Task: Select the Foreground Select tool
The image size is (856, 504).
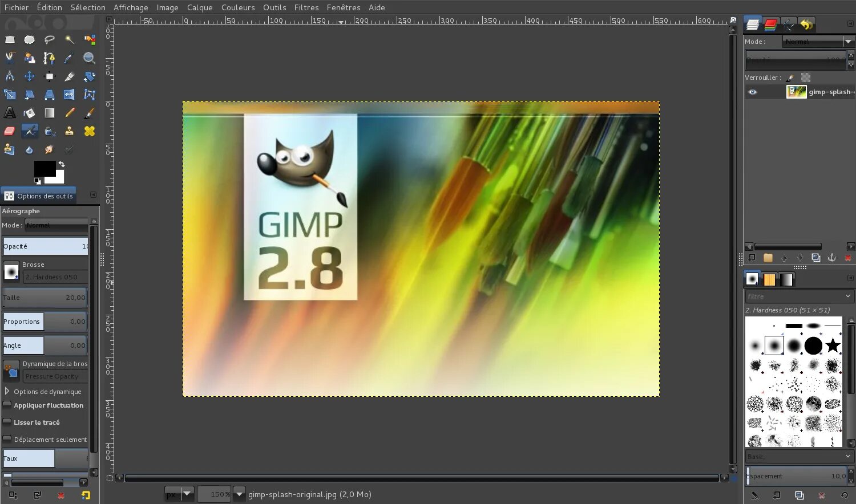Action: pyautogui.click(x=29, y=58)
